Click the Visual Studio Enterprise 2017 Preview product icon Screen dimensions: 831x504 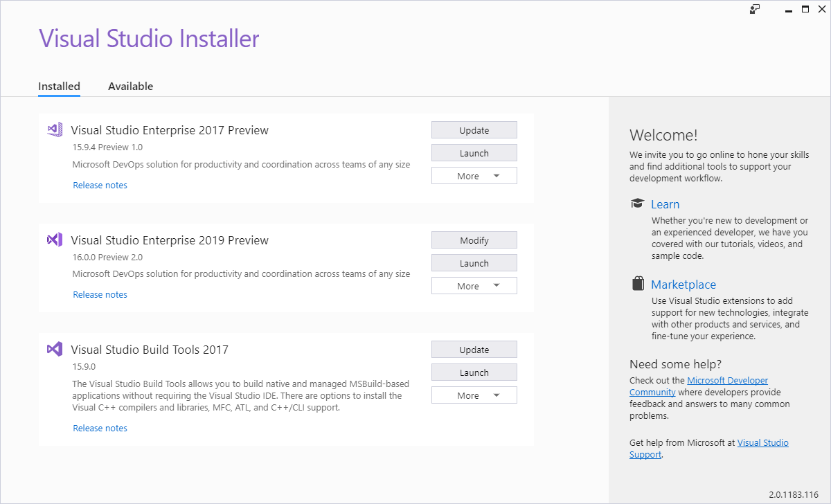(x=54, y=129)
